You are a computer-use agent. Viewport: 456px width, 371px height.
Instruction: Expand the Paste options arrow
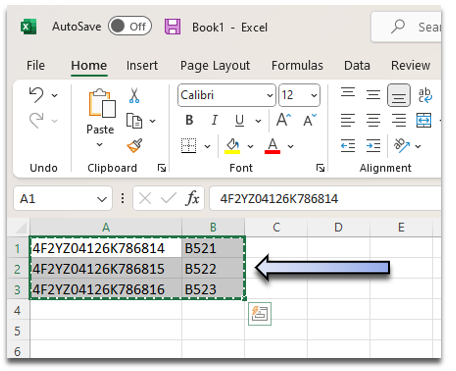coord(99,144)
